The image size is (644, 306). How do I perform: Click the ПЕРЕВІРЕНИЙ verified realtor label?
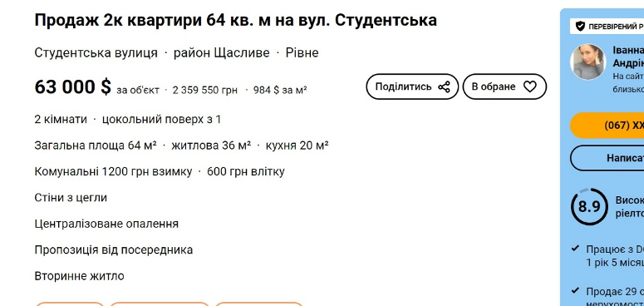[616, 27]
